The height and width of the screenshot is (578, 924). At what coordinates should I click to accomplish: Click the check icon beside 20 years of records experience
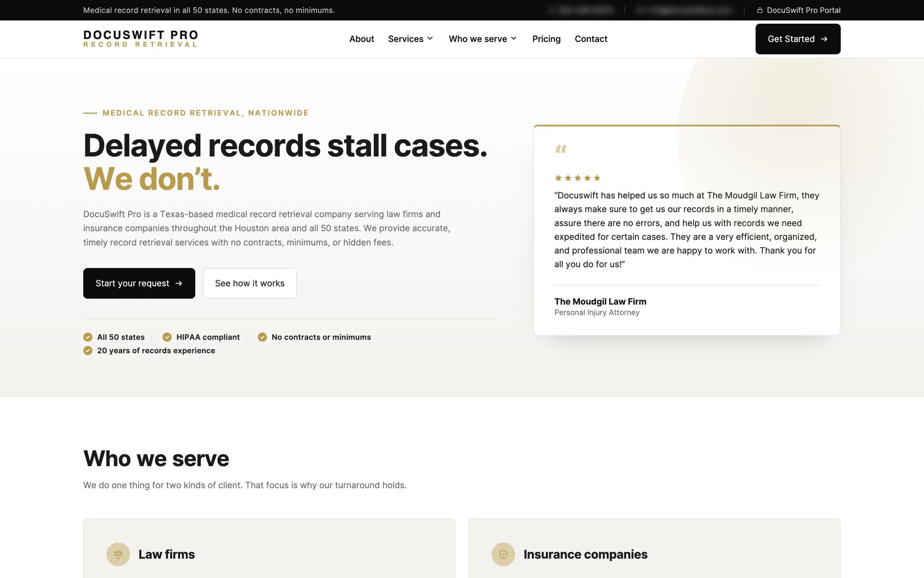(x=88, y=350)
